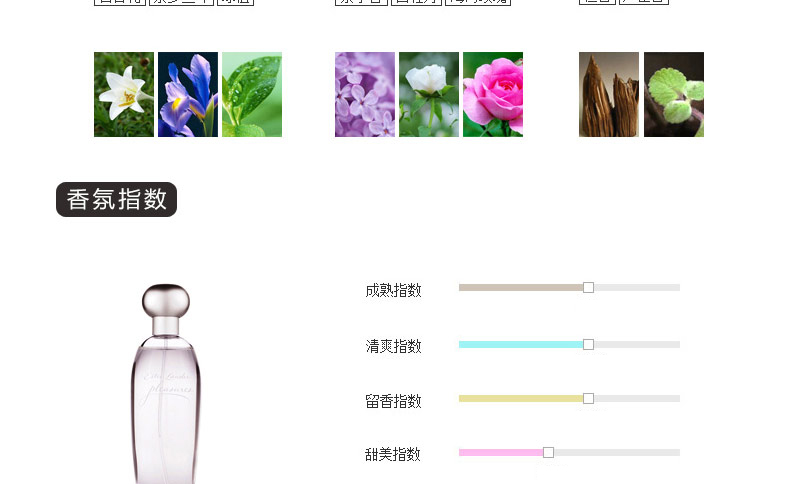Click the sandalwood chunks image

(609, 94)
